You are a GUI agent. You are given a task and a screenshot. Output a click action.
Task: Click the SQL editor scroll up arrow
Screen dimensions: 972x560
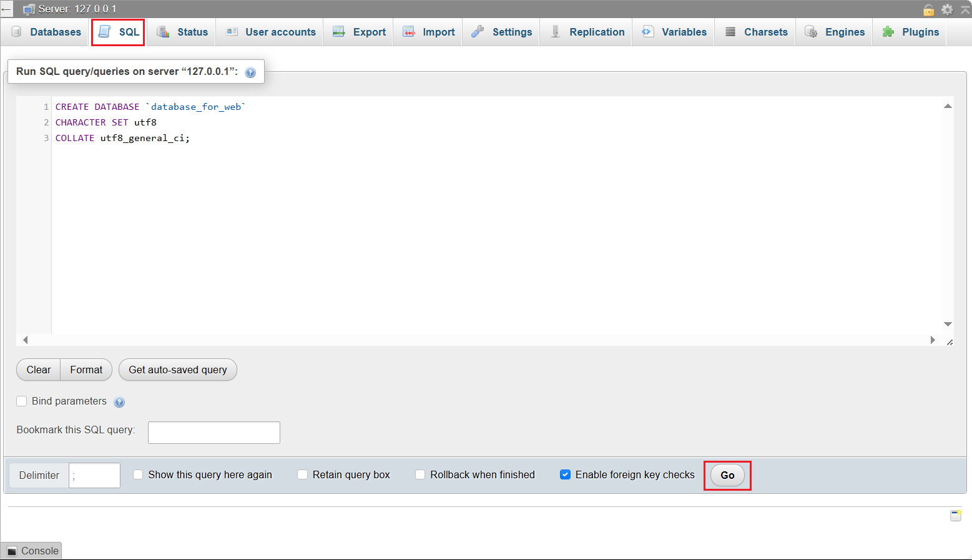coord(948,107)
